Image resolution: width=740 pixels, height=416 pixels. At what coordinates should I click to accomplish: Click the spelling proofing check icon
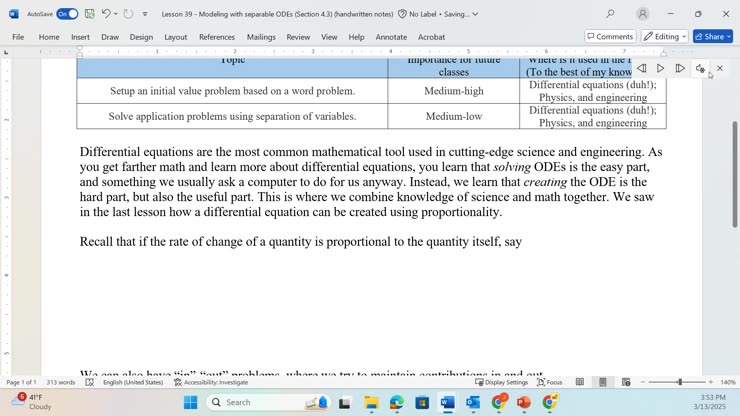coord(90,382)
